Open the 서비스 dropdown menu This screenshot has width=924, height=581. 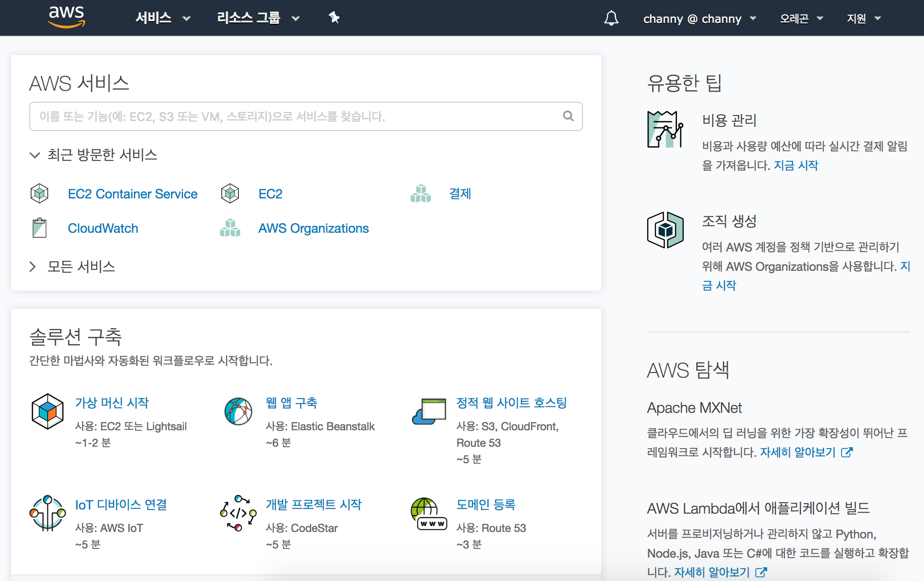pos(163,18)
